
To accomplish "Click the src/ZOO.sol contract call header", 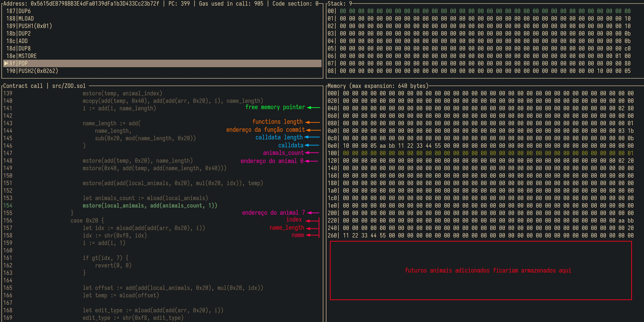I will click(x=44, y=86).
